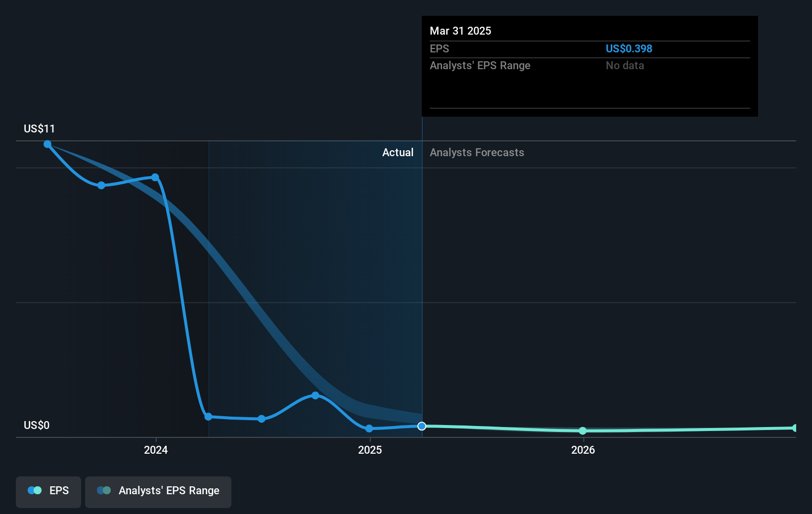Click the EPS data point at 2025
Viewport: 812px width, 514px height.
[369, 428]
